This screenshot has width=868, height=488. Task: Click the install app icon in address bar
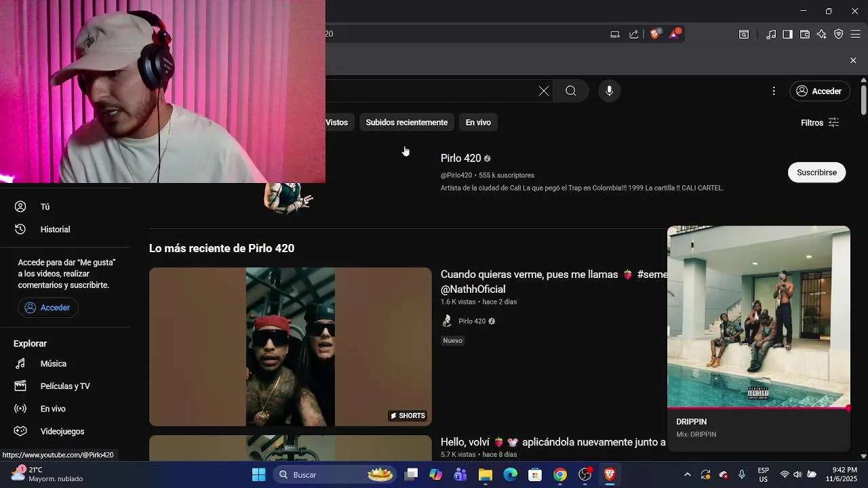tap(615, 34)
